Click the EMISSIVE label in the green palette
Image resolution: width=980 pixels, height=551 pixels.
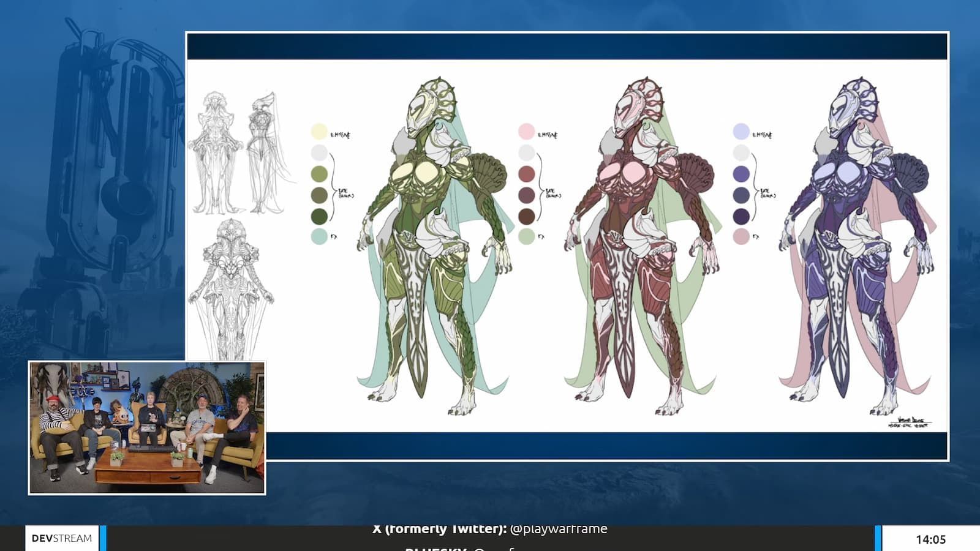point(341,135)
